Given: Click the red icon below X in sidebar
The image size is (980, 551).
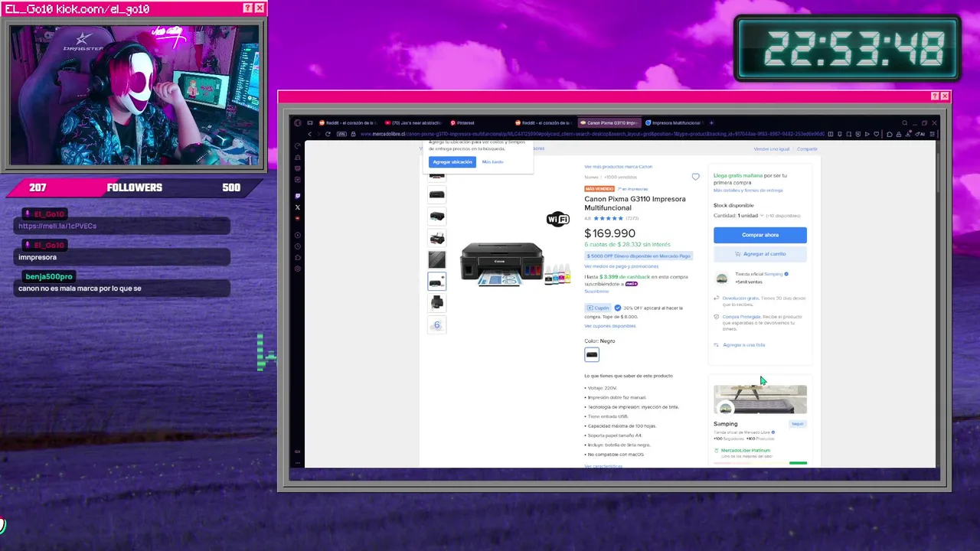Looking at the screenshot, I should point(298,218).
